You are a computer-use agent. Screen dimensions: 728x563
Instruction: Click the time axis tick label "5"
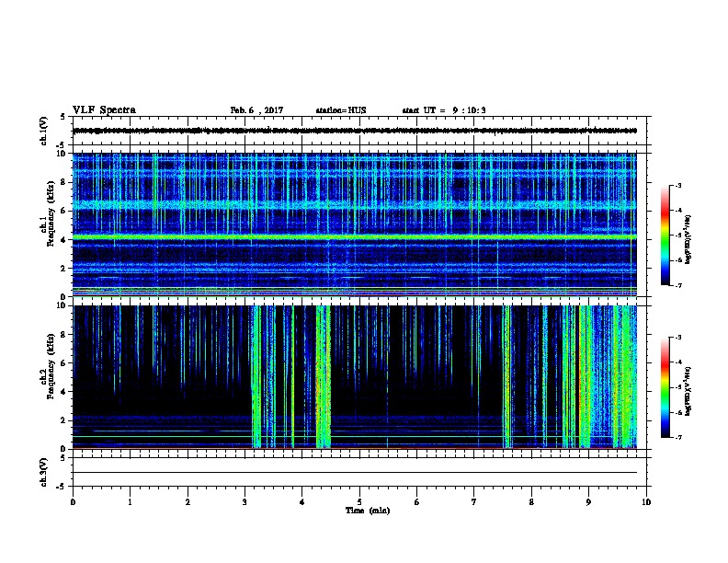tap(359, 501)
